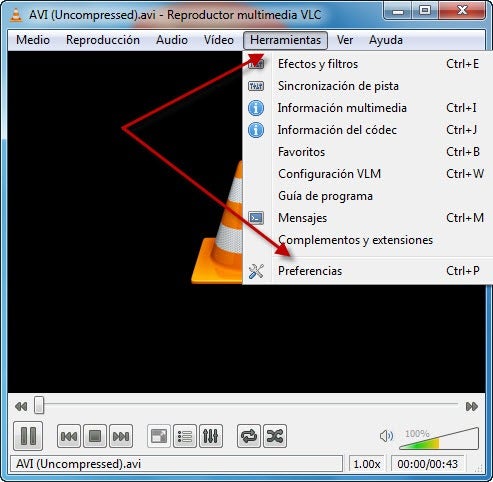Click the Preferencias wrench tools icon
Screen dimensions: 493x482
pyautogui.click(x=256, y=271)
